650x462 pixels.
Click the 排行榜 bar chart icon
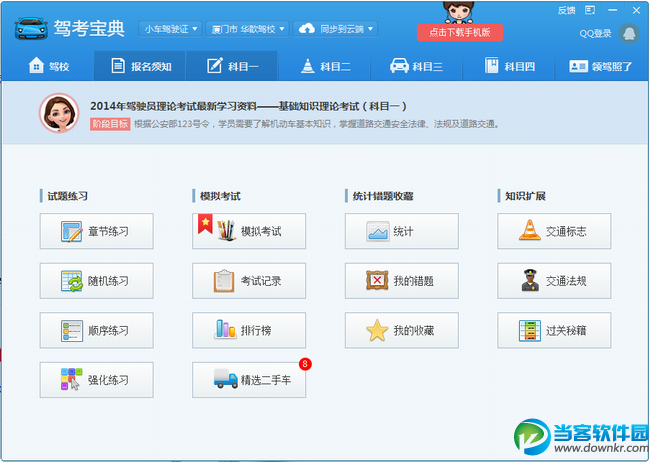(x=225, y=329)
